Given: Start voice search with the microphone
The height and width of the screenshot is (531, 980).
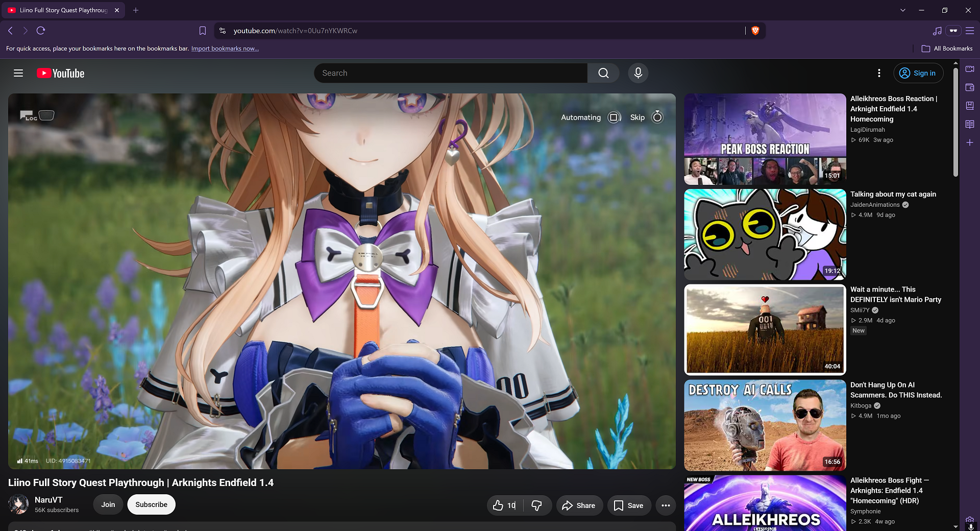Looking at the screenshot, I should pos(638,73).
